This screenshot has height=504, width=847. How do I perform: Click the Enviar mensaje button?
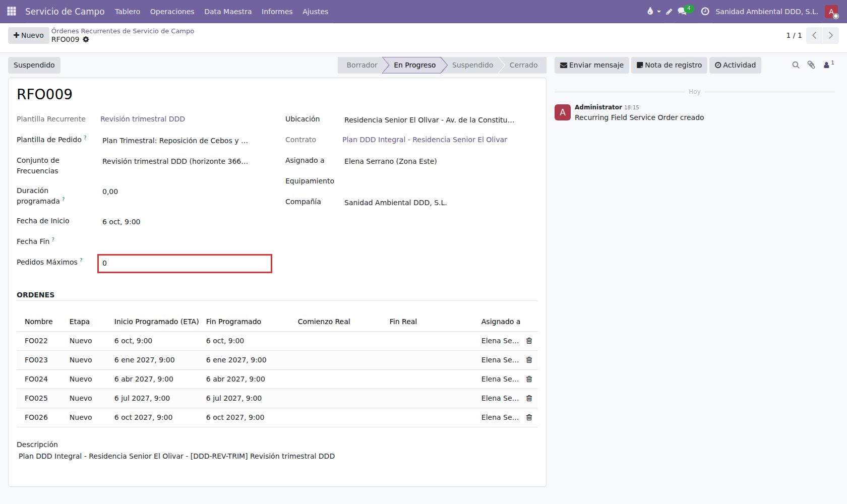click(x=592, y=65)
